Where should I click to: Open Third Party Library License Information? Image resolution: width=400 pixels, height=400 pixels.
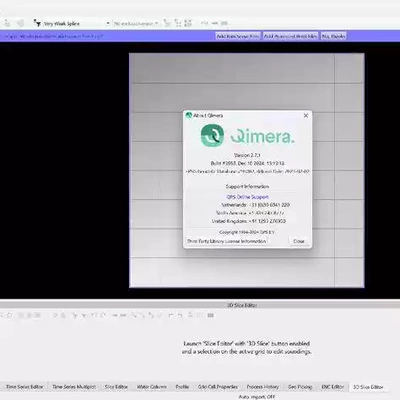(x=227, y=241)
